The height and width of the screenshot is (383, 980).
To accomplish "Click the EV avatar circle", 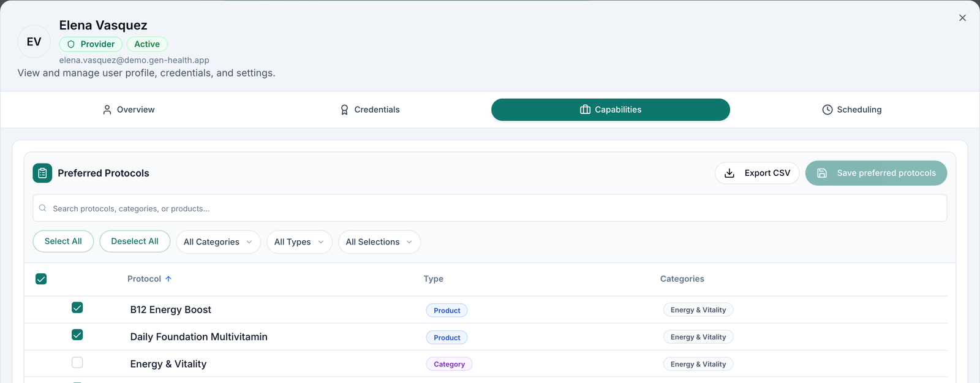I will tap(34, 42).
